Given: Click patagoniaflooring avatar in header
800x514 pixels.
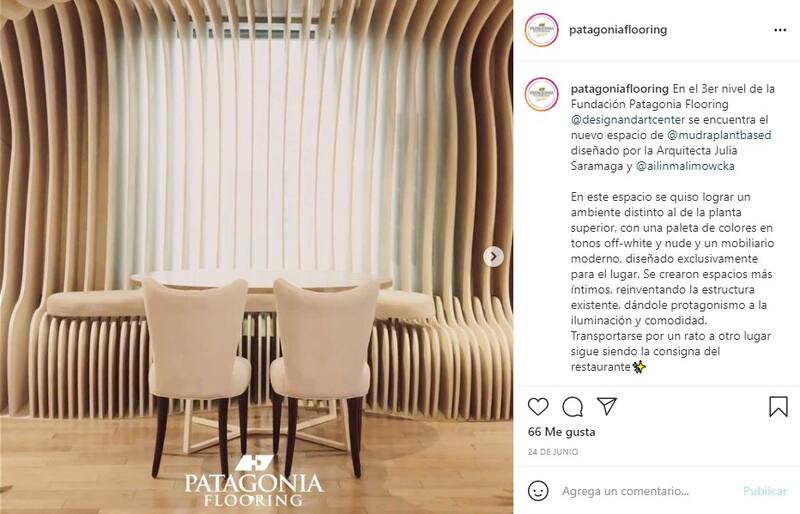Looking at the screenshot, I should [x=541, y=30].
